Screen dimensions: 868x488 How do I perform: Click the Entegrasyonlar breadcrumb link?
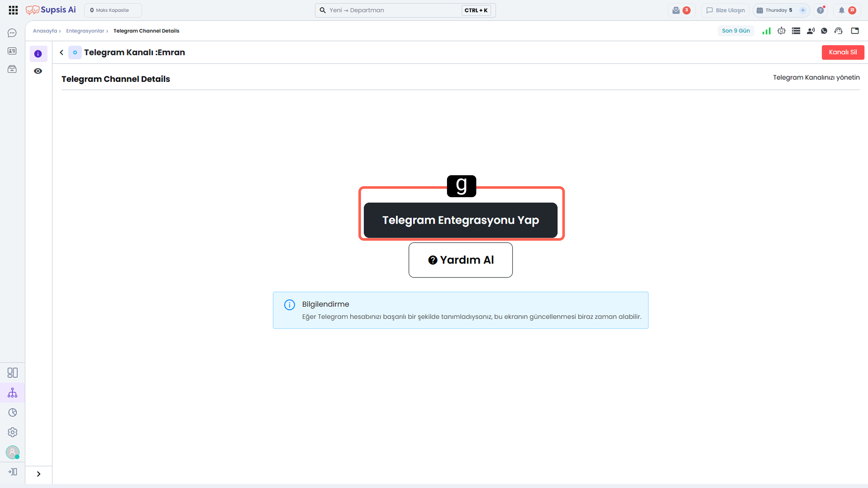pos(85,31)
